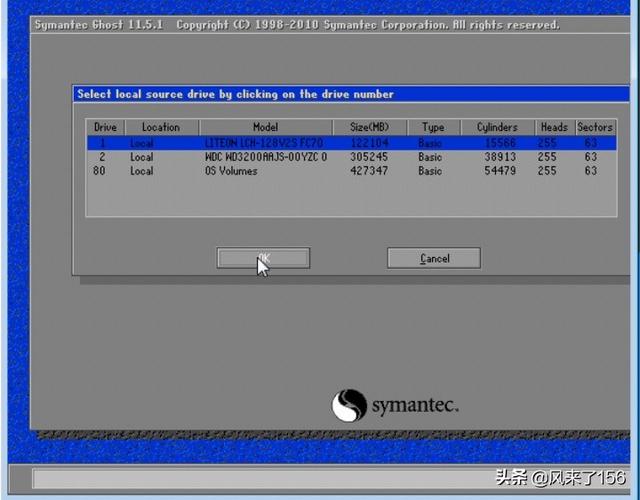Click cylinders value 38913
This screenshot has height=500, width=640.
pos(500,157)
